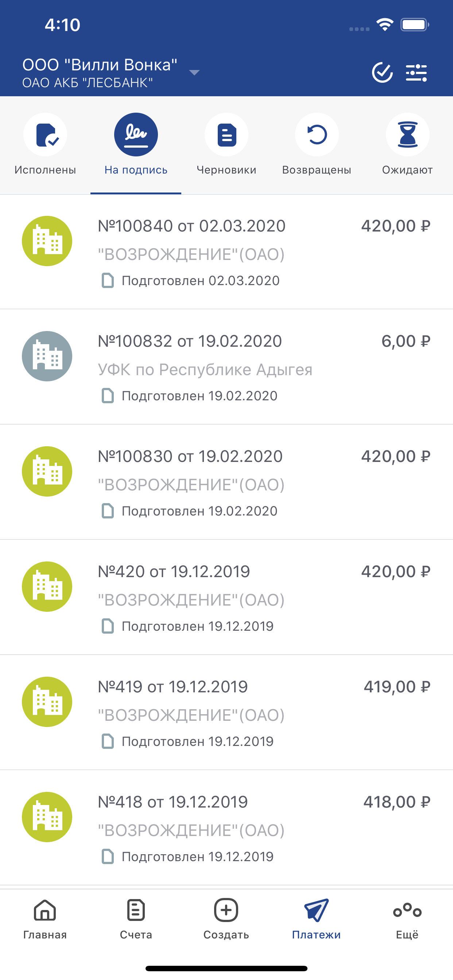Viewport: 453px width, 980px height.
Task: Open the Ожидают hourglass icon
Action: tap(408, 135)
